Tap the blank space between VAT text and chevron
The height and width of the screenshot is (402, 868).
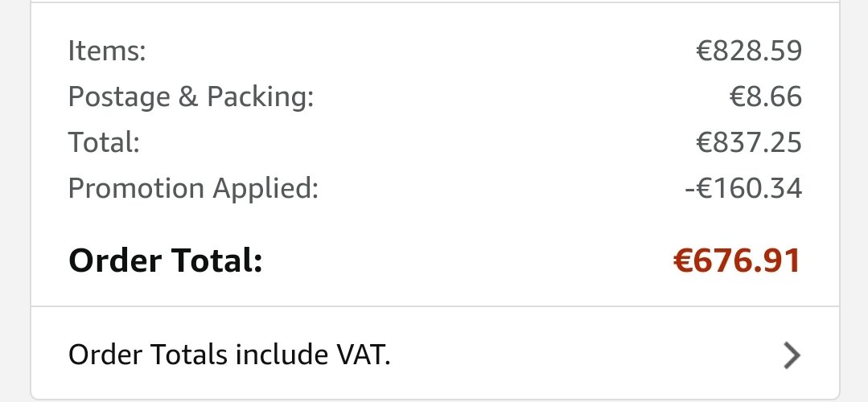[x=586, y=355]
